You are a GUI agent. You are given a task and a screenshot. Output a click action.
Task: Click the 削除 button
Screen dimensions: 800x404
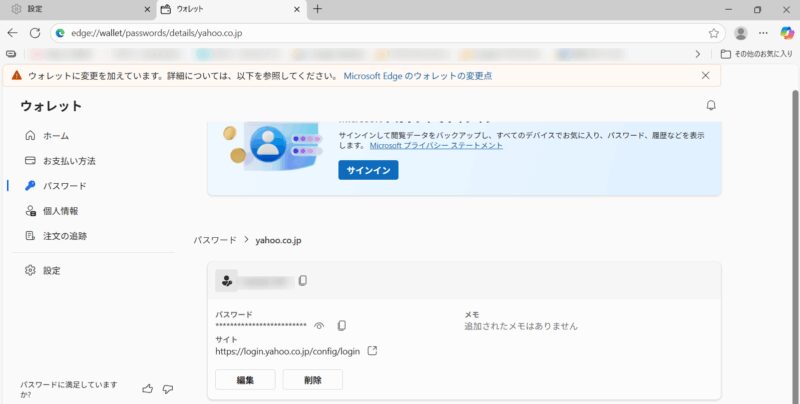[313, 380]
